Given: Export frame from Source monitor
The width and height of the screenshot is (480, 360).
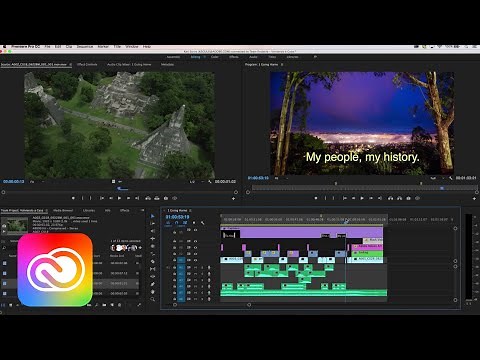Looking at the screenshot, I should [166, 198].
